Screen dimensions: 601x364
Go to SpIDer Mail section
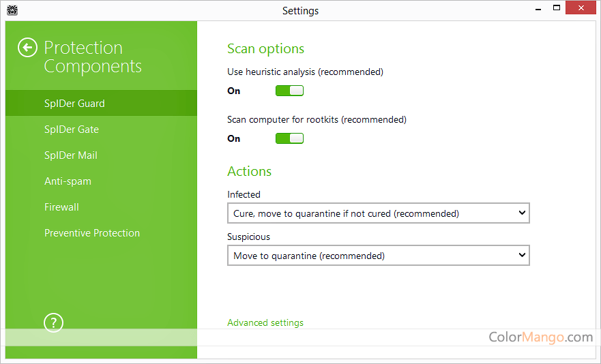(71, 155)
